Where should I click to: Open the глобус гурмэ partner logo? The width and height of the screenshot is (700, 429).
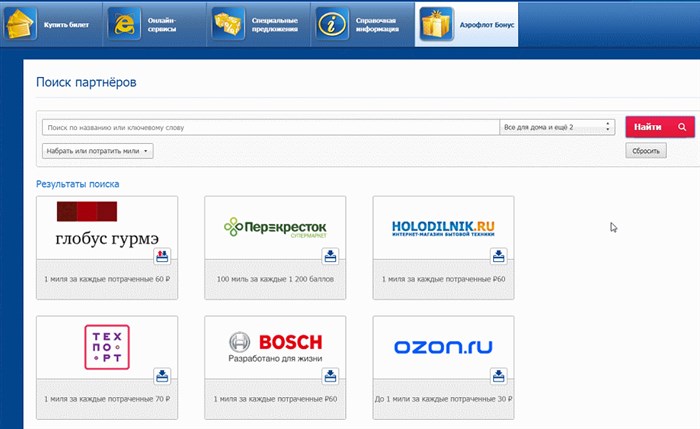click(x=107, y=224)
